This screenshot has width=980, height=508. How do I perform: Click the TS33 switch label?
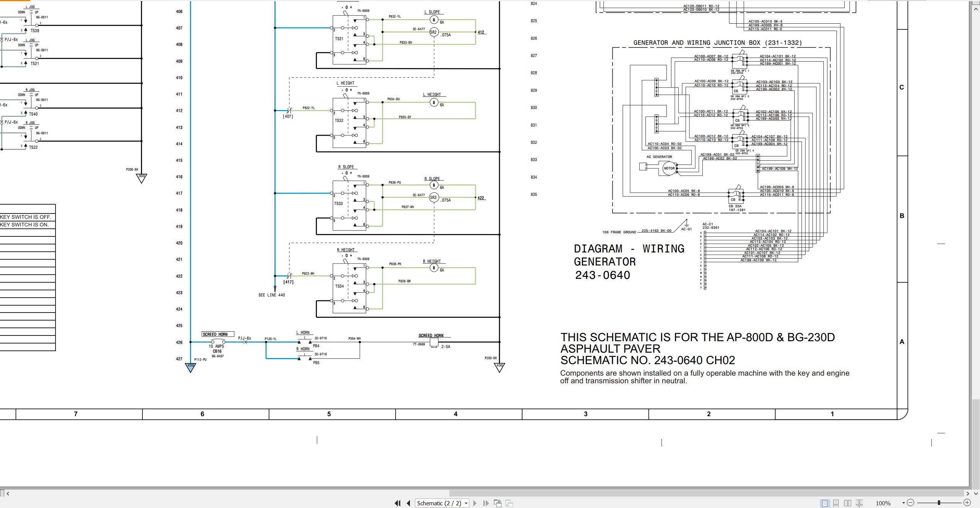[338, 204]
